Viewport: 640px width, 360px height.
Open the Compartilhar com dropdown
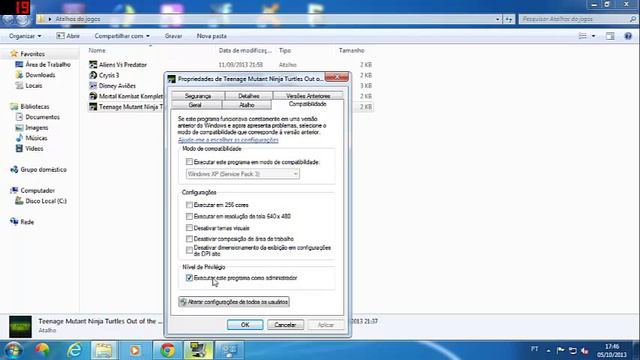[122, 36]
